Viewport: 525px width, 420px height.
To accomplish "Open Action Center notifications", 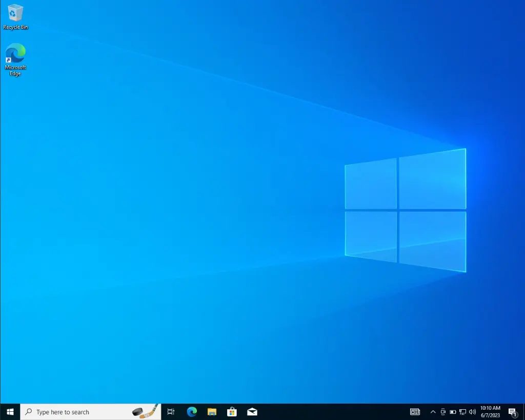I will click(x=511, y=410).
